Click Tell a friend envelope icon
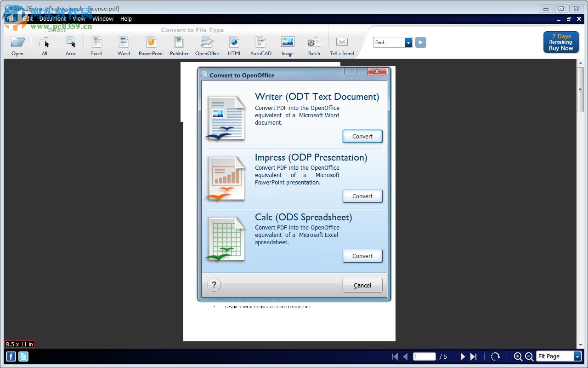This screenshot has height=368, width=588. pyautogui.click(x=342, y=42)
